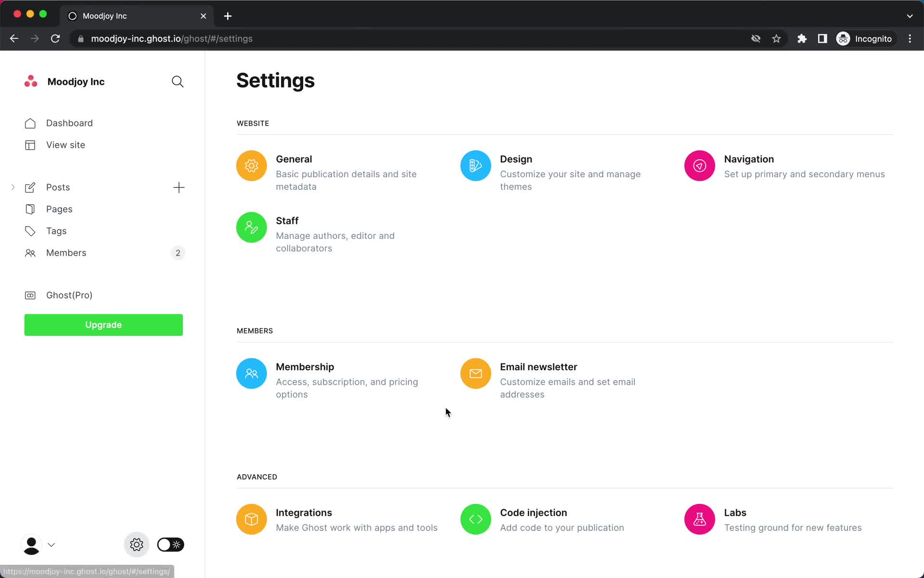Search content via search icon
The height and width of the screenshot is (578, 924).
tap(178, 81)
